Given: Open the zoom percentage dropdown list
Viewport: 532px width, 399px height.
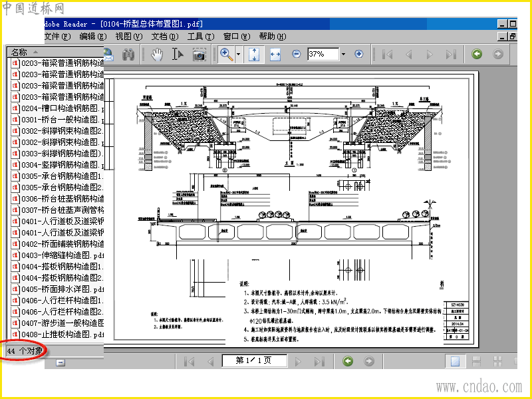Looking at the screenshot, I should pyautogui.click(x=344, y=54).
